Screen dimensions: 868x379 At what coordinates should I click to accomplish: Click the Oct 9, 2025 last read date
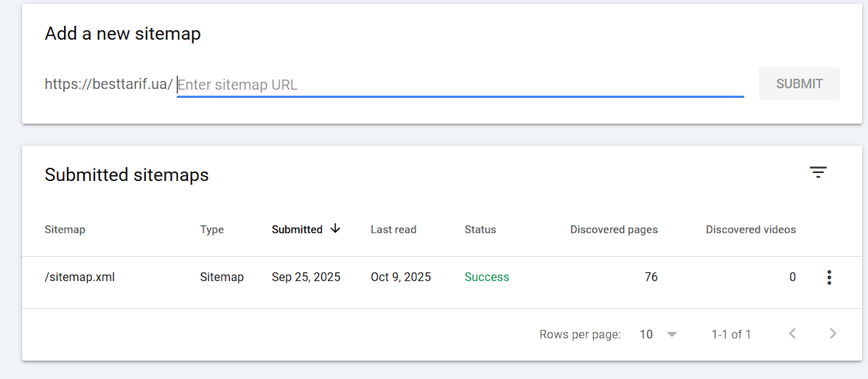401,277
